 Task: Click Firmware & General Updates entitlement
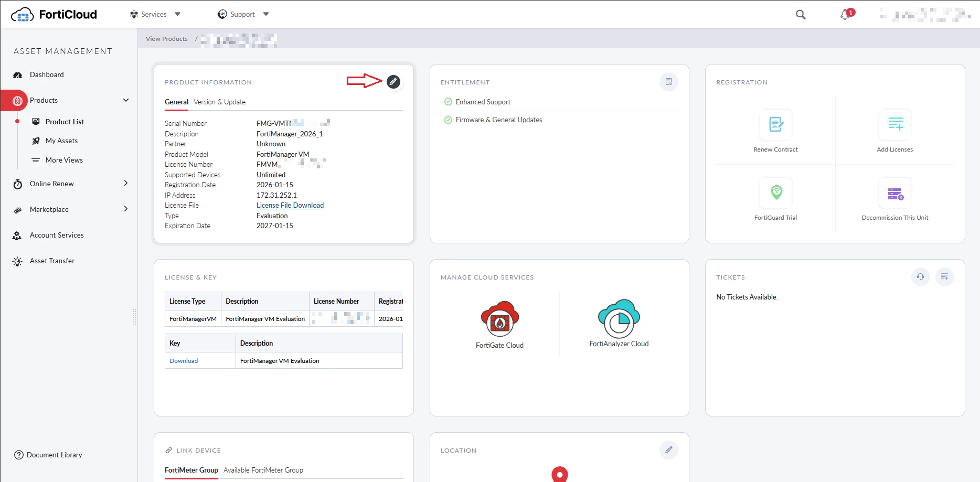click(499, 120)
